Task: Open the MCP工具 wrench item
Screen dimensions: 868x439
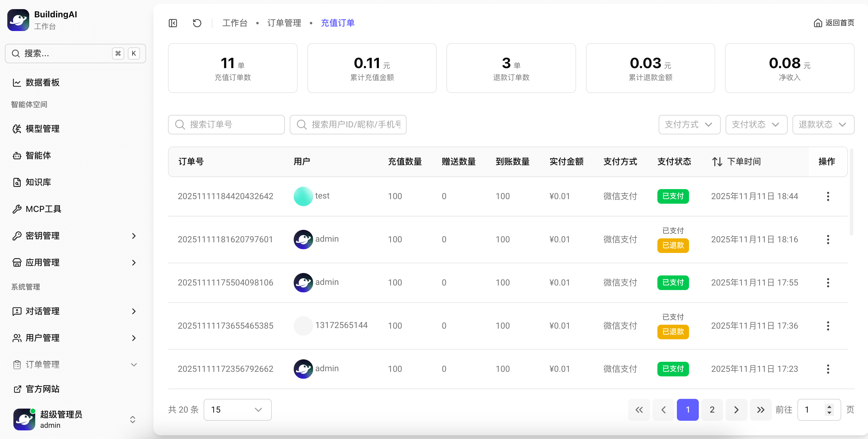Action: click(x=43, y=209)
